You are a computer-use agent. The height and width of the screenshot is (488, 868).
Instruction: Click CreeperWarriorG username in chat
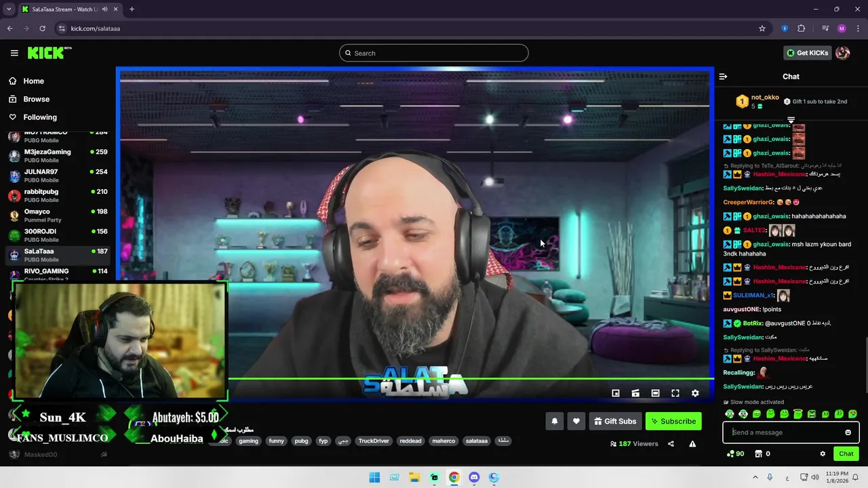(749, 202)
